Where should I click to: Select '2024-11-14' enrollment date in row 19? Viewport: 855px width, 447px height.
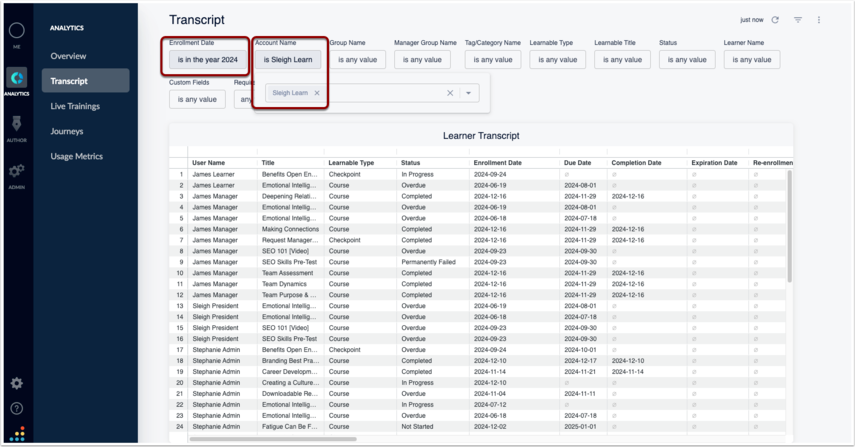(490, 372)
